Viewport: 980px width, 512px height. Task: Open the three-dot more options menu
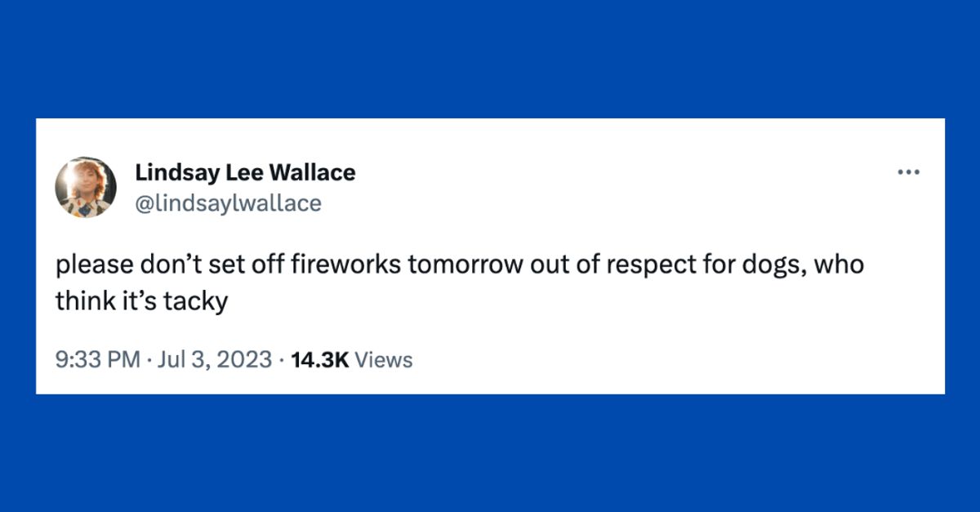tap(908, 172)
